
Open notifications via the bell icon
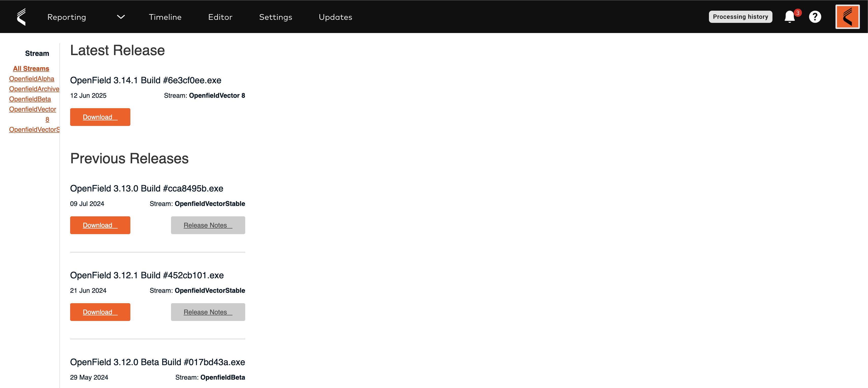[x=789, y=17]
